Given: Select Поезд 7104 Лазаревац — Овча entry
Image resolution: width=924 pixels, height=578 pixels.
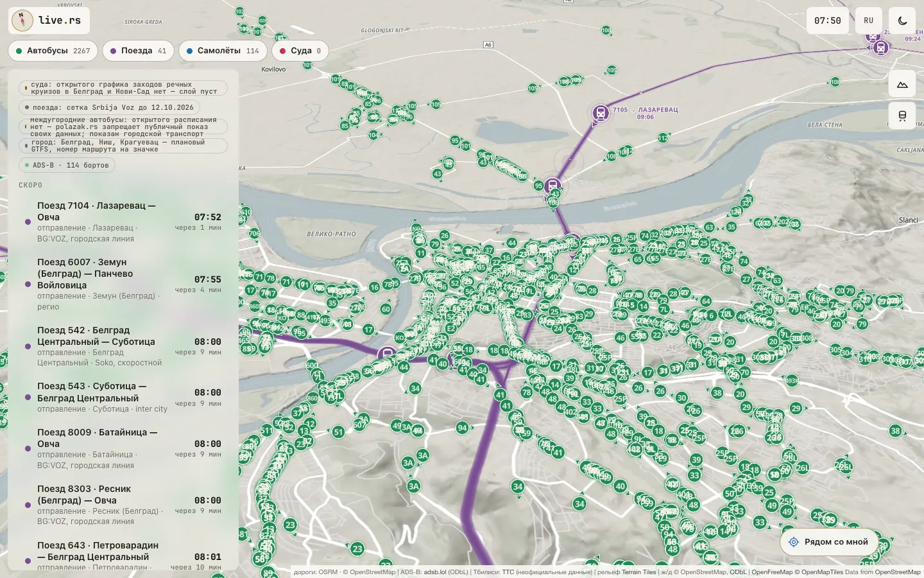Looking at the screenshot, I should click(x=123, y=222).
